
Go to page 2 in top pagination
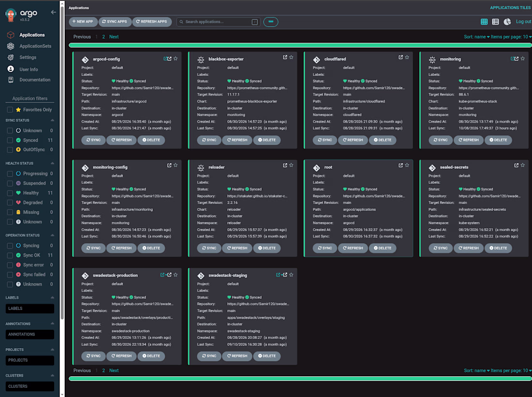pyautogui.click(x=103, y=37)
